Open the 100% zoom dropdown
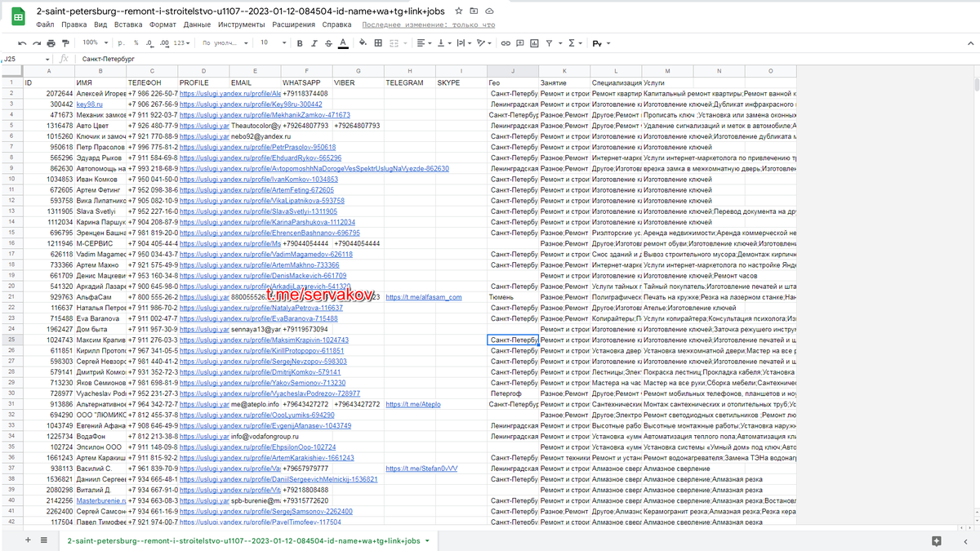980x551 pixels. click(x=94, y=42)
